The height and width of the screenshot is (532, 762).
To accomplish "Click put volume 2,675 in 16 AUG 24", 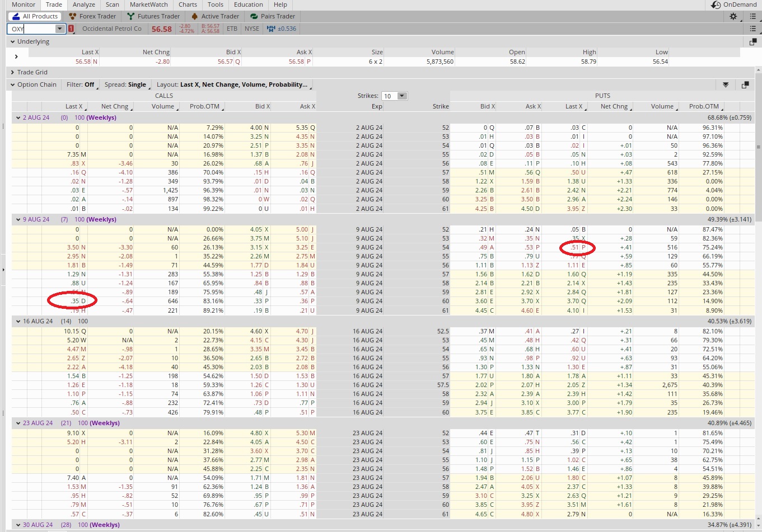I will click(669, 385).
